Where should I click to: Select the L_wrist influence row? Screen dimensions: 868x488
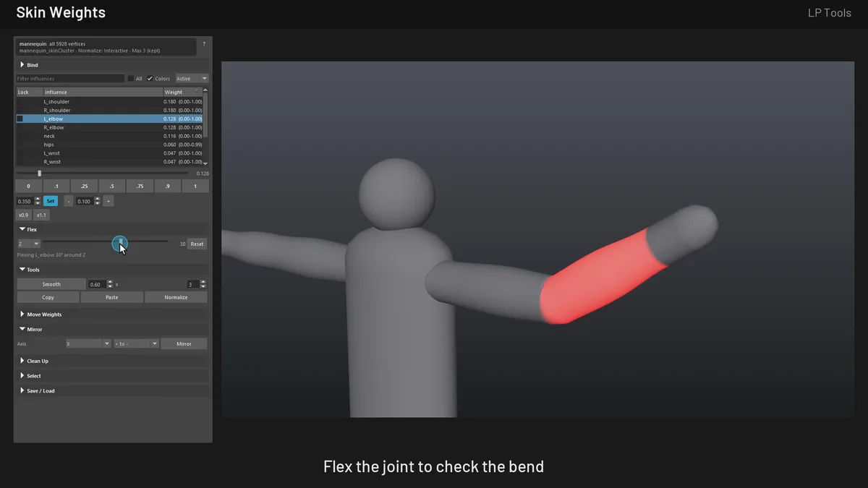click(x=109, y=153)
